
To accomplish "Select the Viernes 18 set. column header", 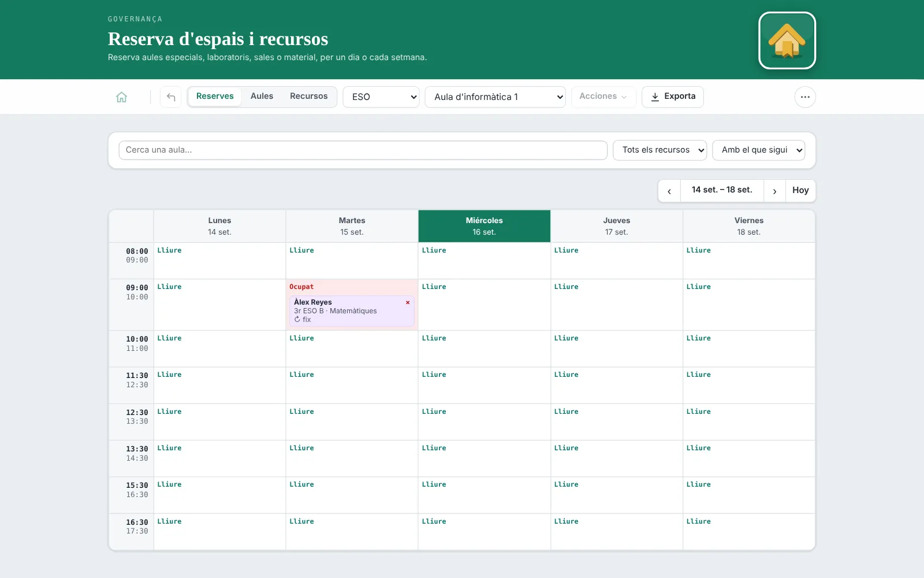I will (749, 226).
